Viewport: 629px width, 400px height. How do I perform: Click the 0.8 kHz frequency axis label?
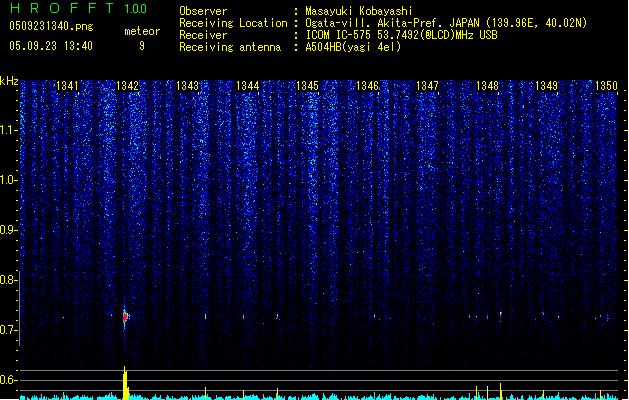9,280
